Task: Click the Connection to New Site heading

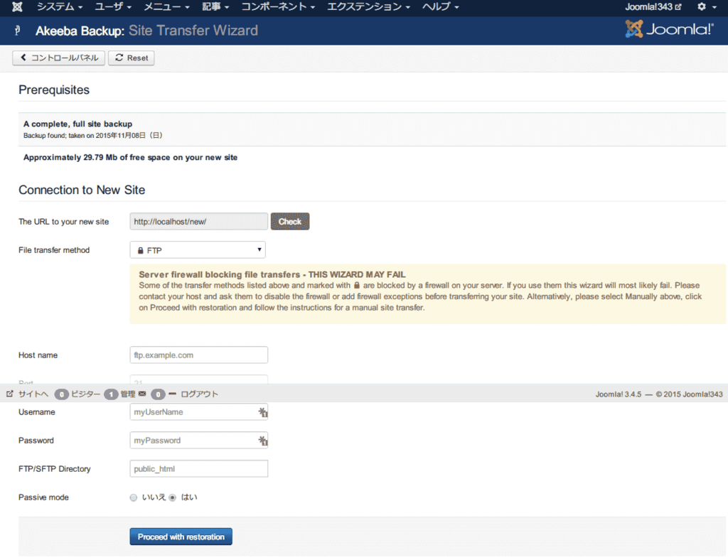Action: pos(82,190)
